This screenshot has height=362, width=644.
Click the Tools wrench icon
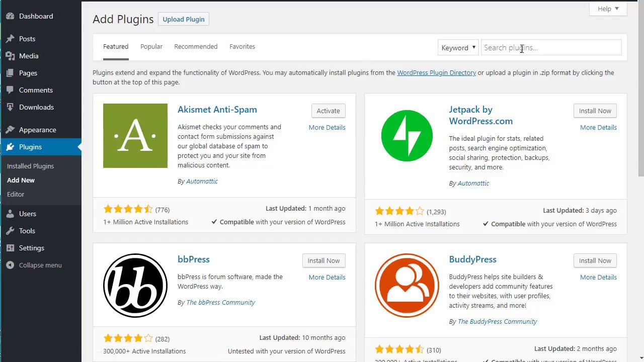(10, 231)
